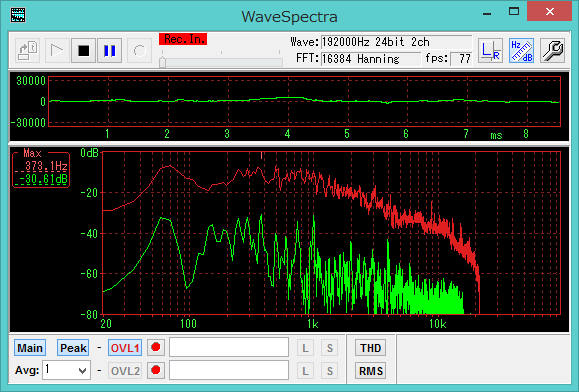Move the playback position slider thumb

coord(162,62)
